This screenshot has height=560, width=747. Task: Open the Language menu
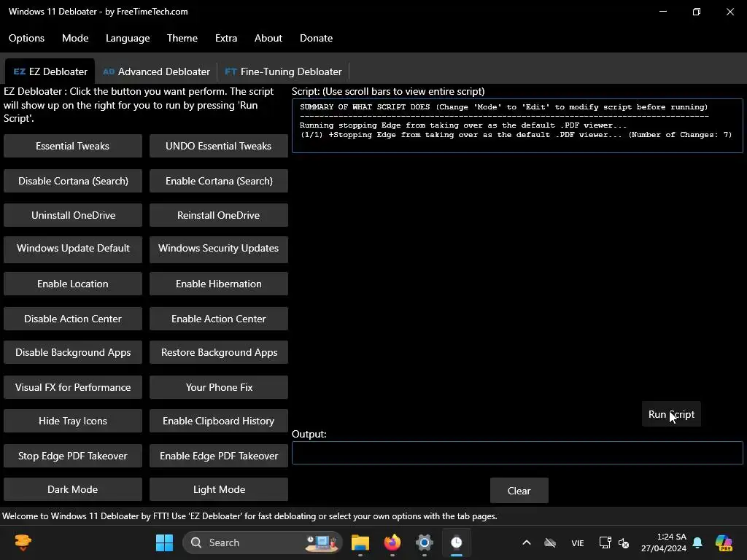pos(128,38)
